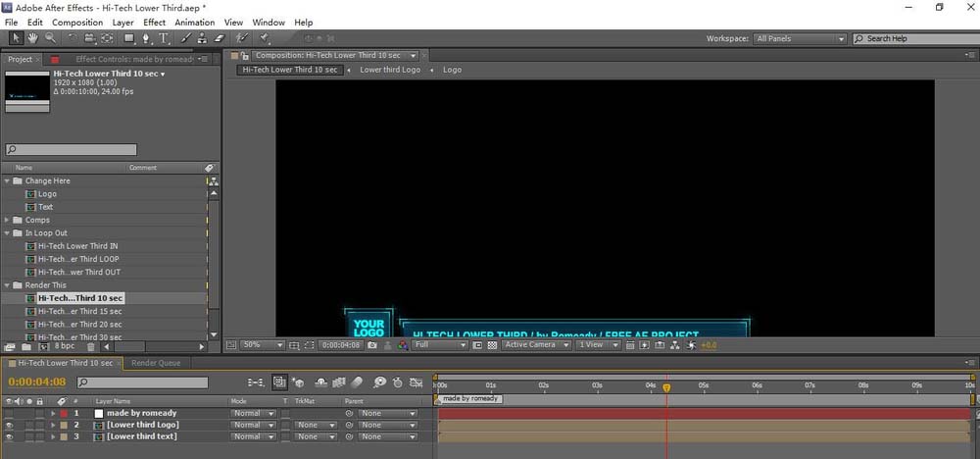The image size is (980, 459).
Task: Click the Take Snapshot camera icon
Action: point(372,344)
